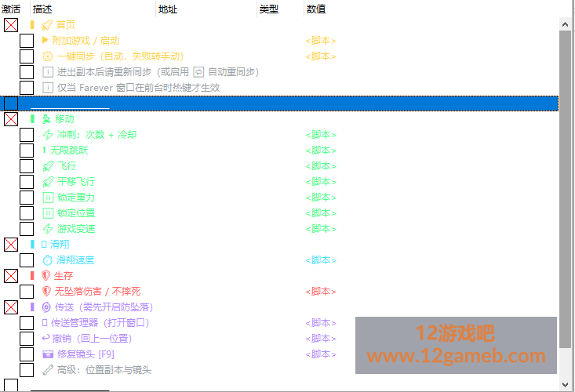Tick the 修复镜头 [F9] checkbox

(27, 354)
